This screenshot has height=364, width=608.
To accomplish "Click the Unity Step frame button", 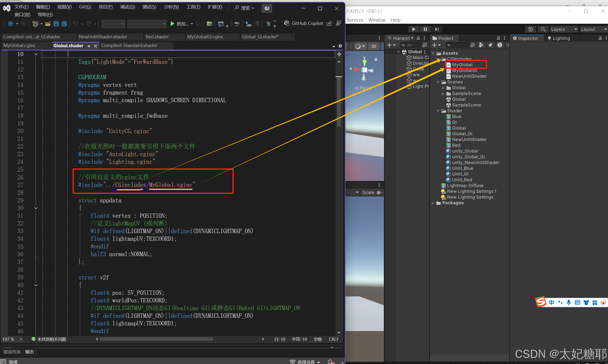I will coord(437,29).
